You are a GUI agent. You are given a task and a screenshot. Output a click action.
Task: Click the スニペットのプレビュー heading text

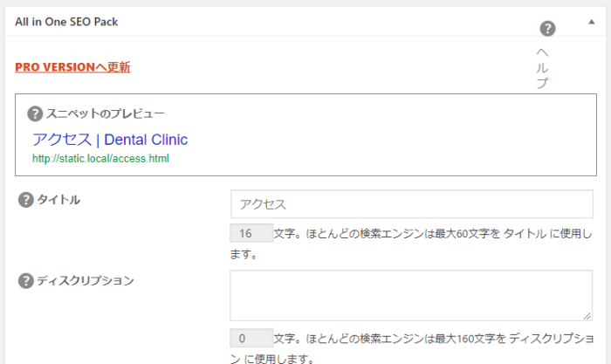click(x=106, y=113)
